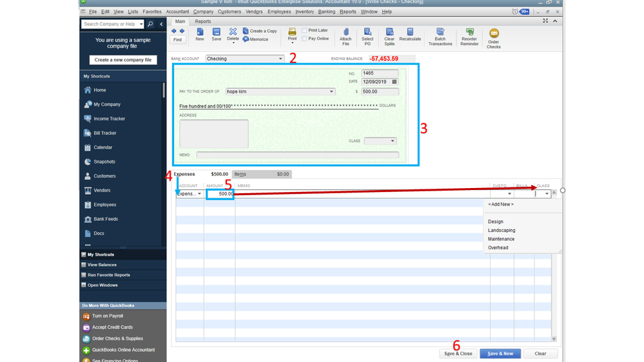Click the Clear button
The width and height of the screenshot is (644, 362).
(540, 354)
